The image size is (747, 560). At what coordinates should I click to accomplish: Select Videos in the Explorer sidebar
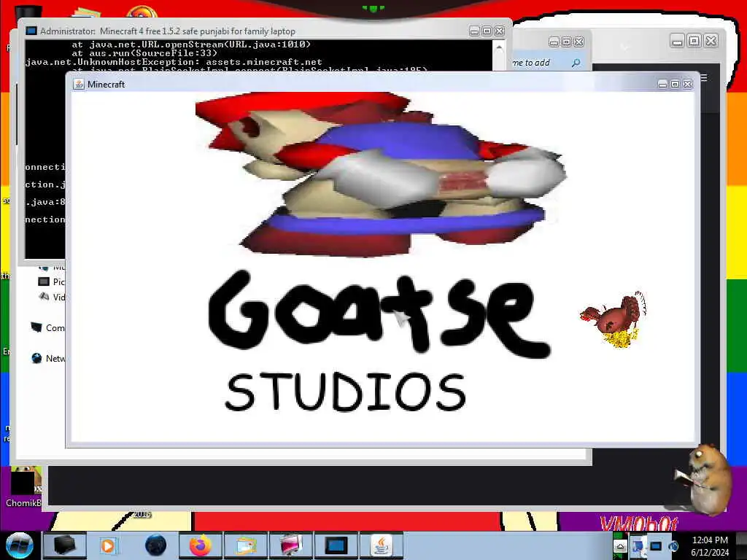coord(52,297)
